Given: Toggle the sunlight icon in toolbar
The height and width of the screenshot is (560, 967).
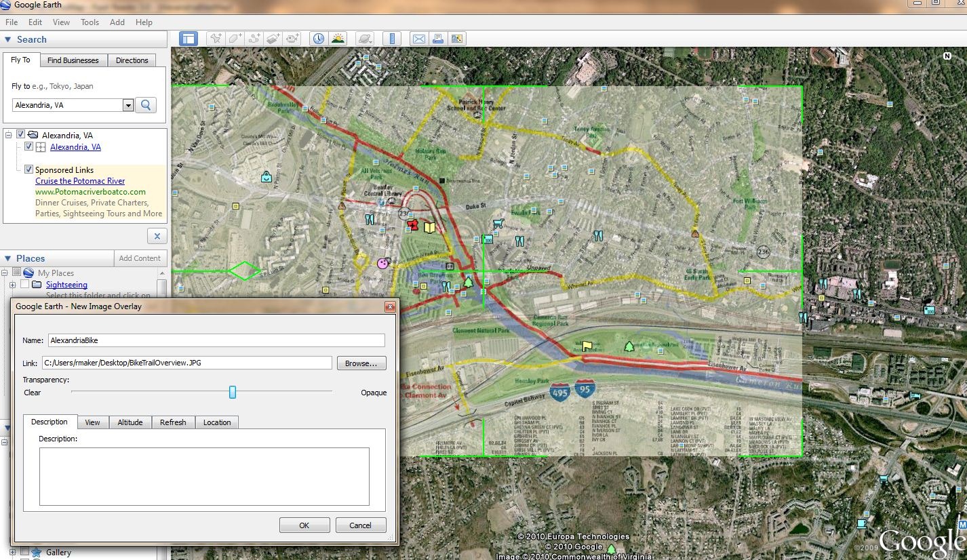Looking at the screenshot, I should pos(337,39).
